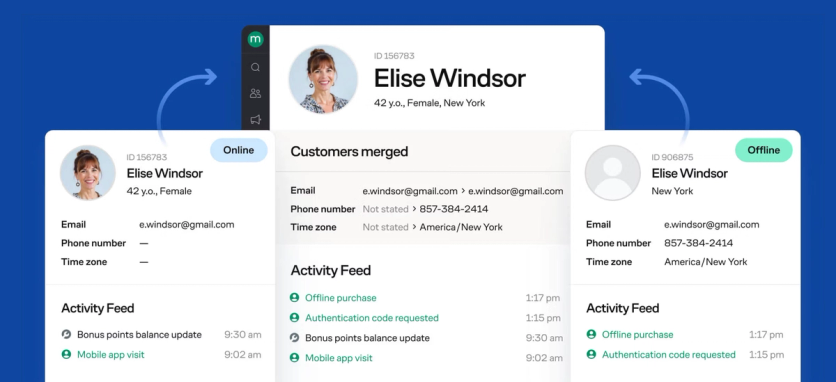Click the 'Elise Windsor' main heading
The image size is (836, 382).
click(449, 79)
